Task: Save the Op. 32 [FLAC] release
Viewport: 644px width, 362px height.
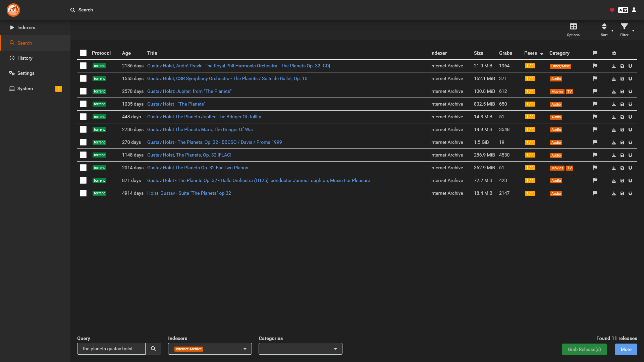Action: tap(622, 155)
